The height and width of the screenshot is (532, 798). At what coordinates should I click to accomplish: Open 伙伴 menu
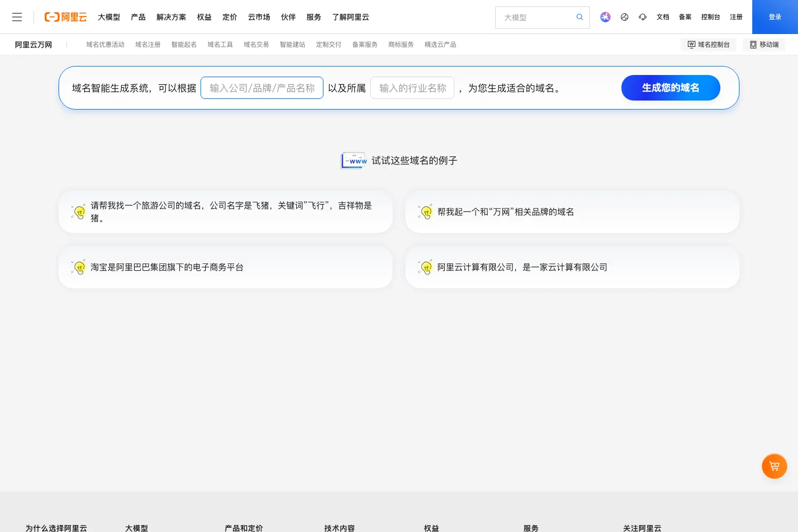pos(288,17)
